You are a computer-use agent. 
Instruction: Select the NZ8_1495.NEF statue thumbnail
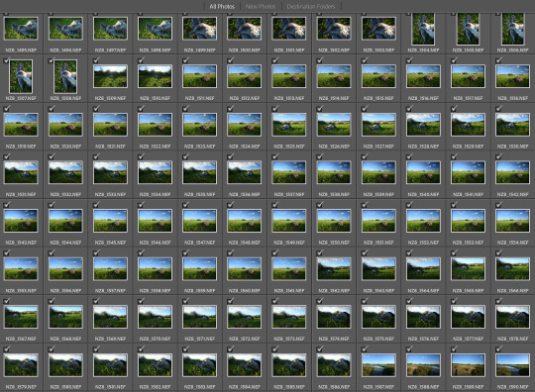point(21,29)
